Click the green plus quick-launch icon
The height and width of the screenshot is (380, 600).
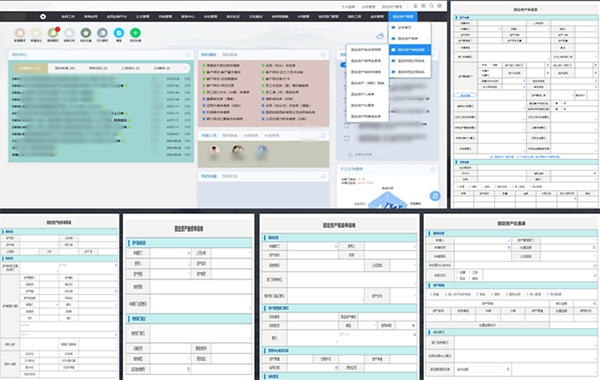coord(135,33)
